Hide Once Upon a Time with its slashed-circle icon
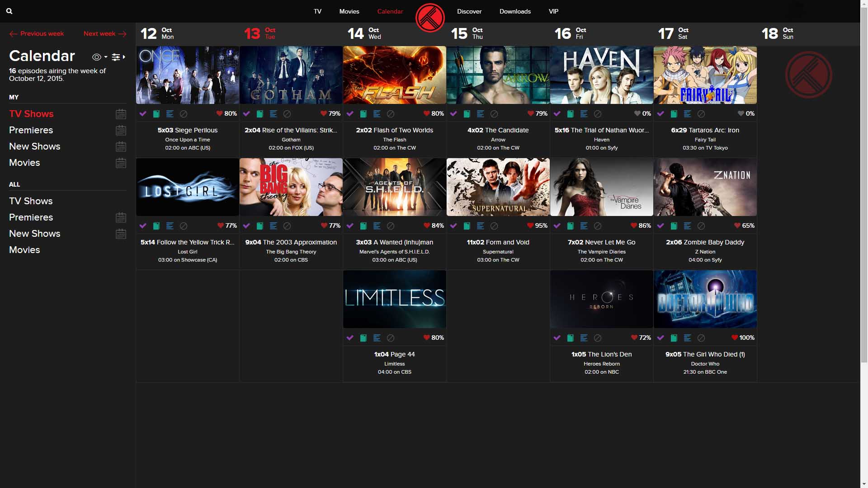 point(184,114)
